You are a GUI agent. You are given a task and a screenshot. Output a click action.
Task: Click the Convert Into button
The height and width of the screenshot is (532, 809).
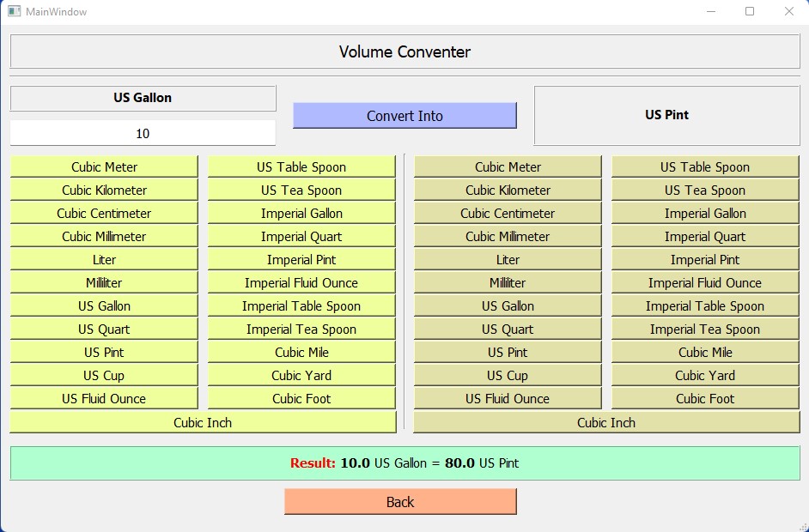tap(404, 116)
